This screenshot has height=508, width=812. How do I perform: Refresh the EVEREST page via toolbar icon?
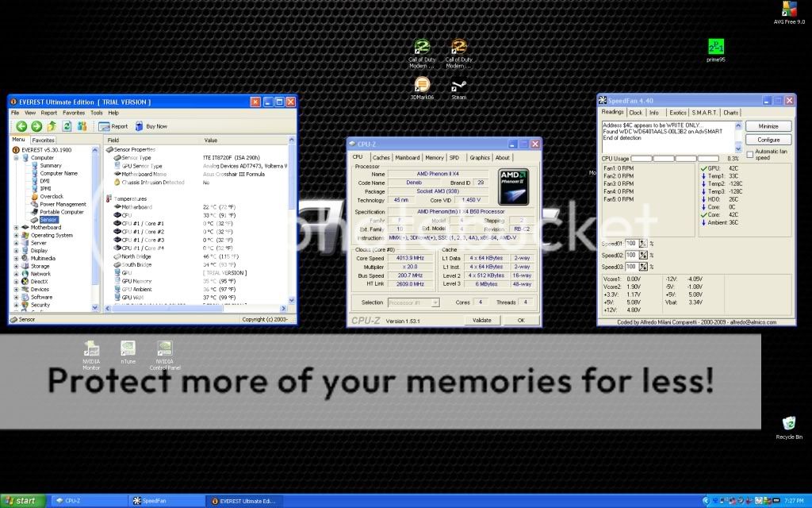67,126
